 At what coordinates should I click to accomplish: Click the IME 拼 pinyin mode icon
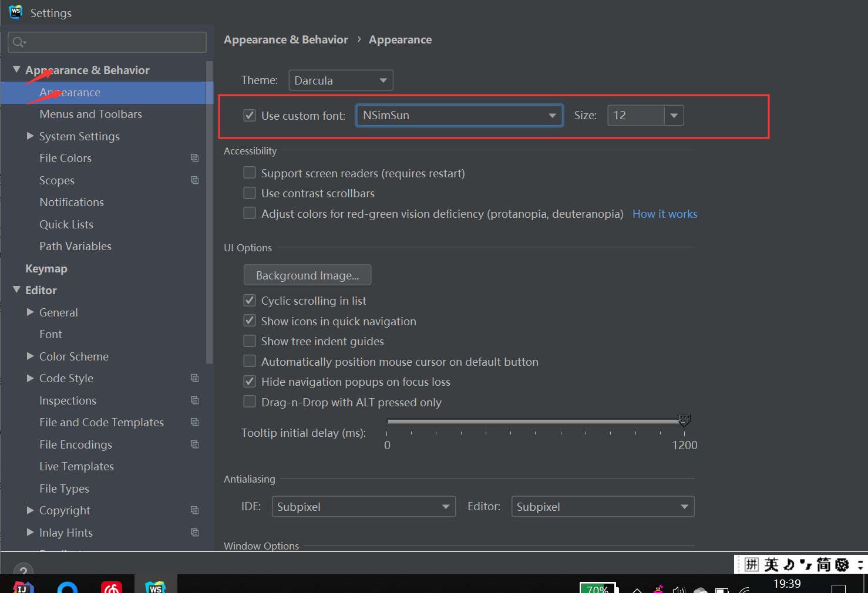[x=752, y=565]
